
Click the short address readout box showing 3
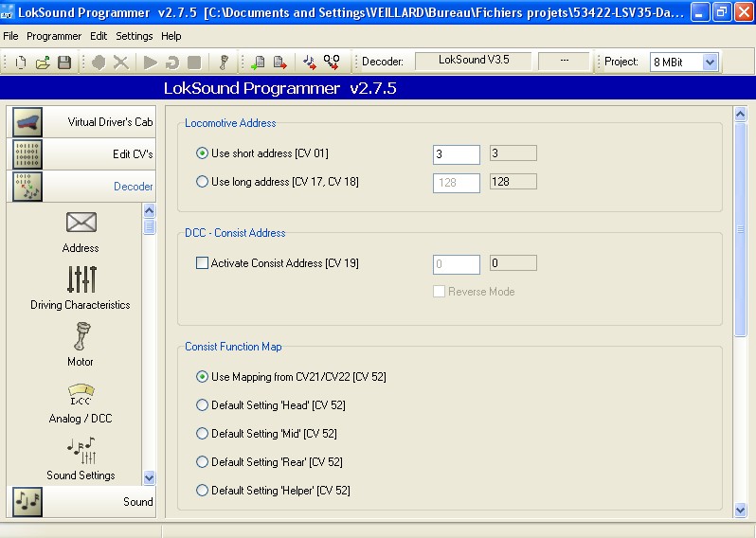tap(513, 153)
